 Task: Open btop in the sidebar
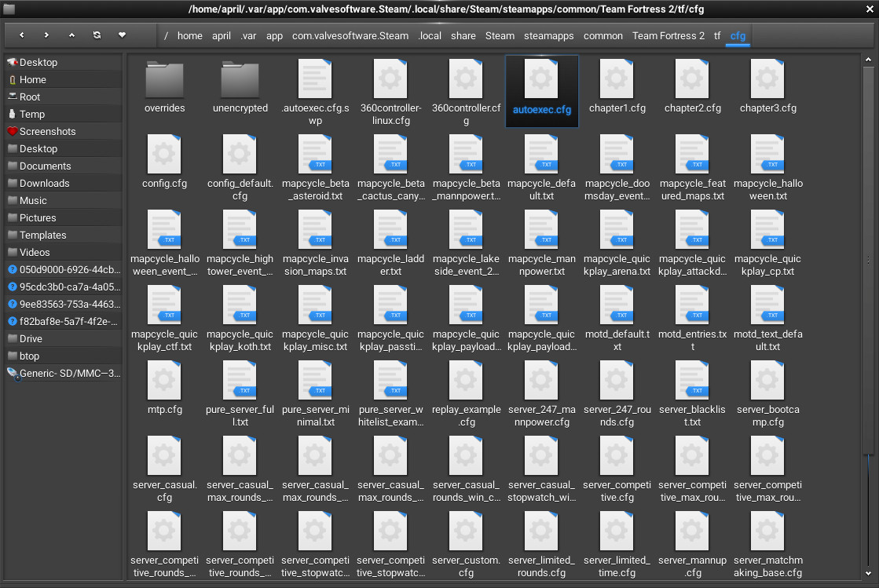pyautogui.click(x=63, y=356)
